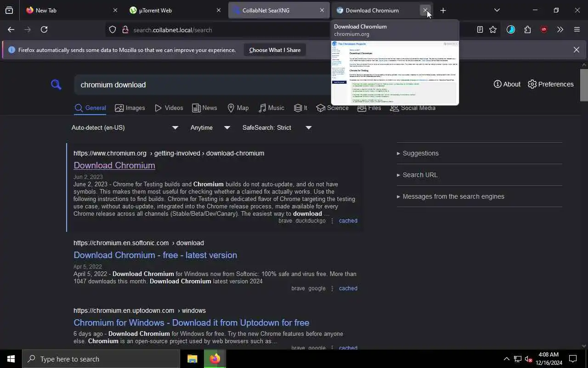588x368 pixels.
Task: Open cached copy of chromium.org result
Action: pos(348,221)
